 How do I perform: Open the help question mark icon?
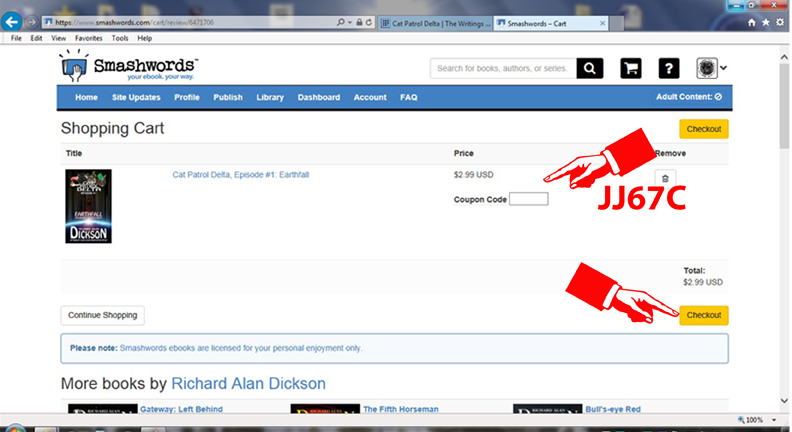coord(669,68)
